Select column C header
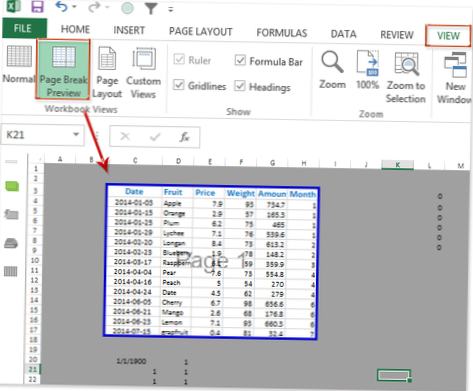The image size is (473, 391). [135, 160]
